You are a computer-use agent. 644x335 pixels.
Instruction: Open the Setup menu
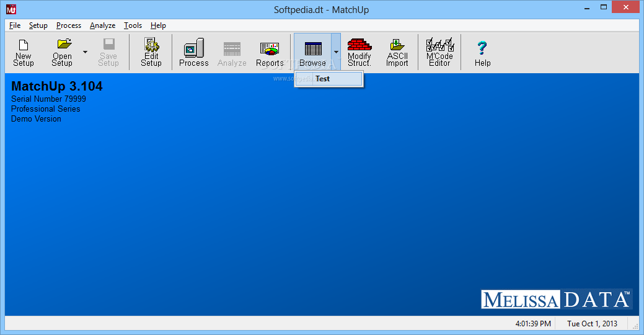(x=38, y=25)
